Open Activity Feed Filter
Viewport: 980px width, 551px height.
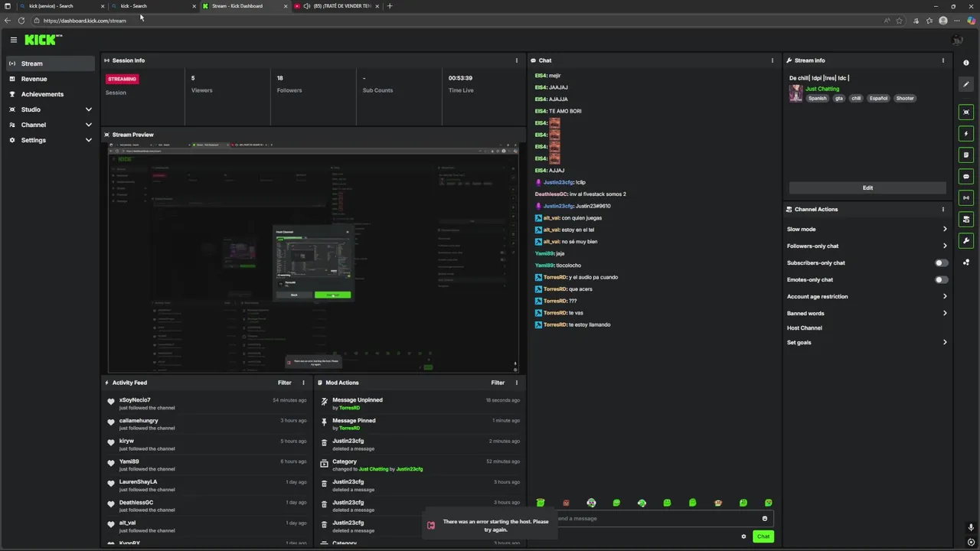click(x=285, y=383)
